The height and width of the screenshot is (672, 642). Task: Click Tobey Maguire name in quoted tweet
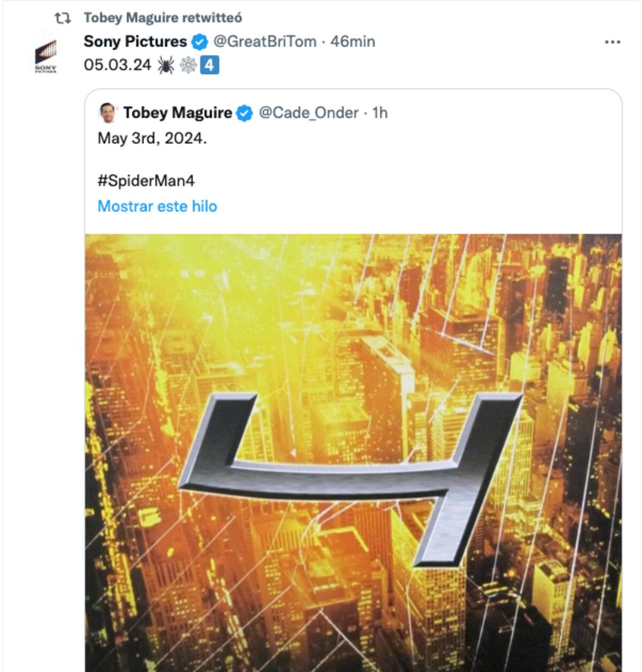177,113
